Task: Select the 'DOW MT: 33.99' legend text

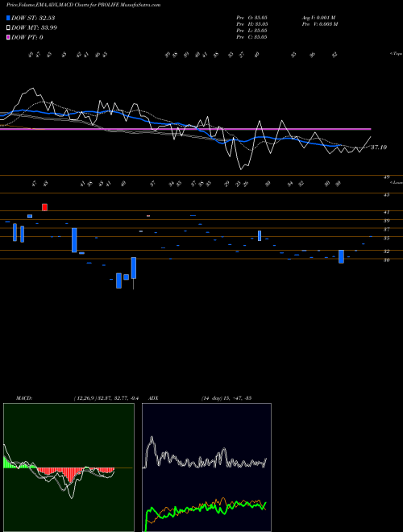Action: pyautogui.click(x=34, y=27)
